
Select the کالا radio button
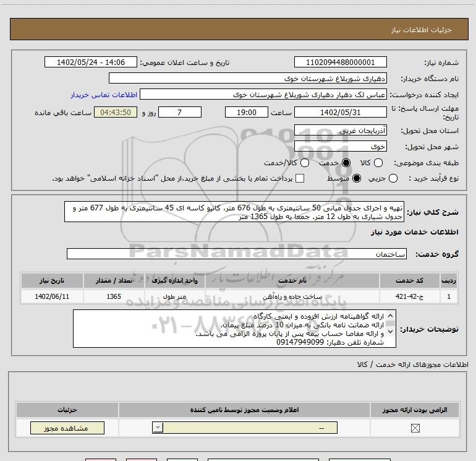click(x=378, y=163)
